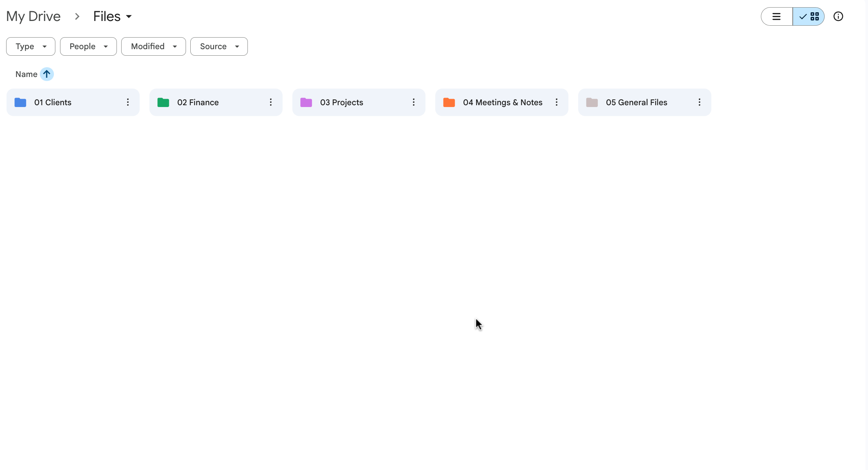Screen dimensions: 868x470
Task: Click the orange 04 Meetings & Notes folder icon
Action: point(449,102)
